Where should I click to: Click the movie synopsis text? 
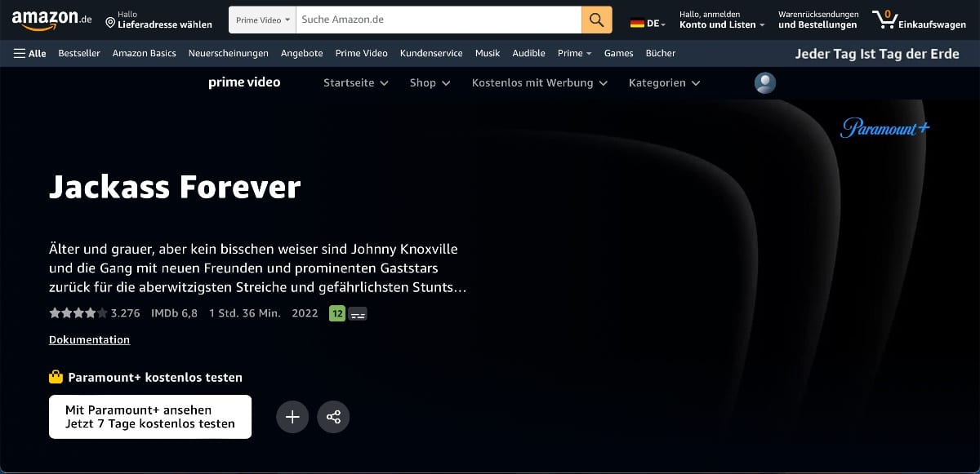point(258,268)
